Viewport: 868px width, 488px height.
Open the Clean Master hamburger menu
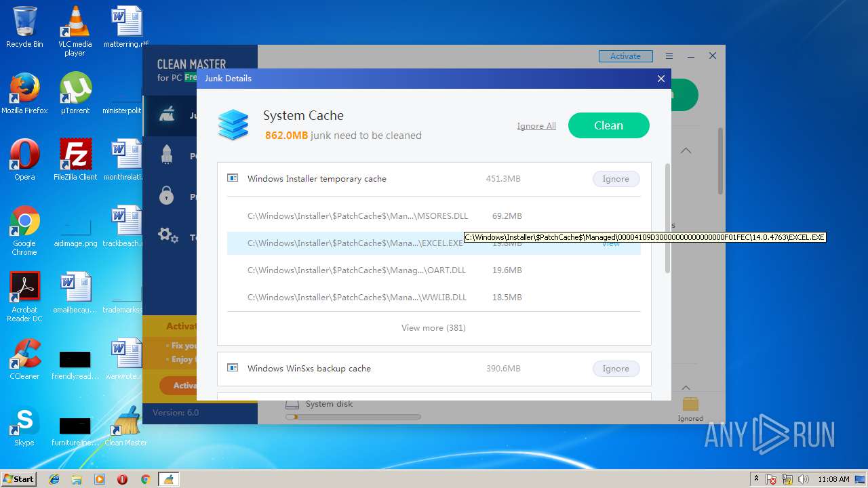click(x=669, y=56)
